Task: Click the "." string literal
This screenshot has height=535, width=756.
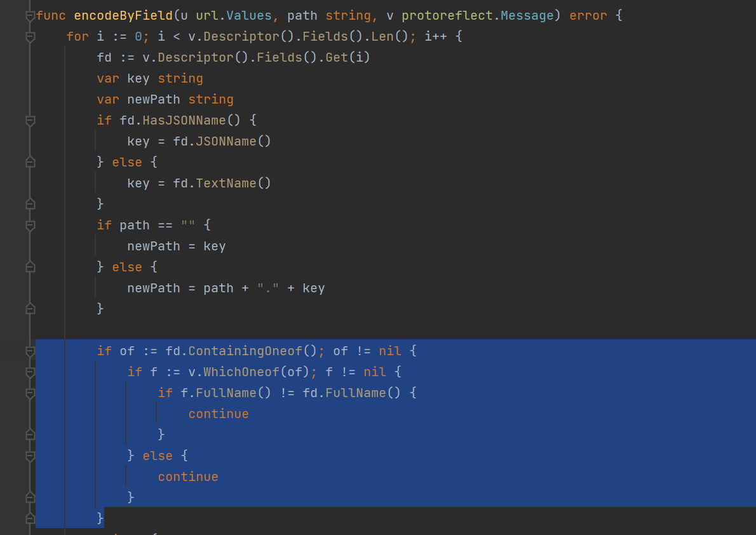Action: point(268,288)
